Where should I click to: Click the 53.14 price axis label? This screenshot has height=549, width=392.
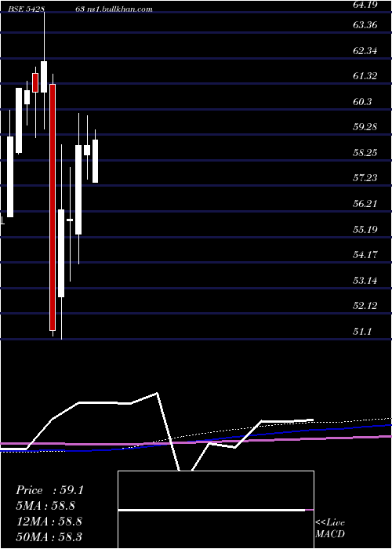click(365, 281)
